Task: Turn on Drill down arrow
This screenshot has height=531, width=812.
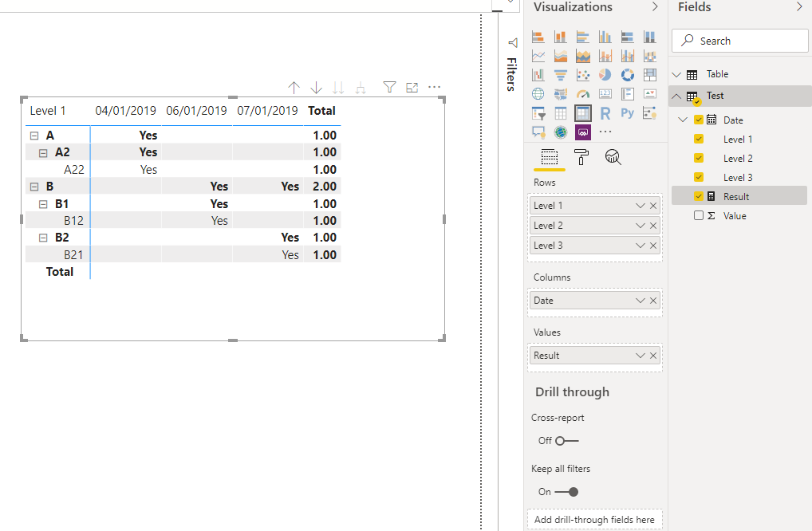Action: [316, 88]
